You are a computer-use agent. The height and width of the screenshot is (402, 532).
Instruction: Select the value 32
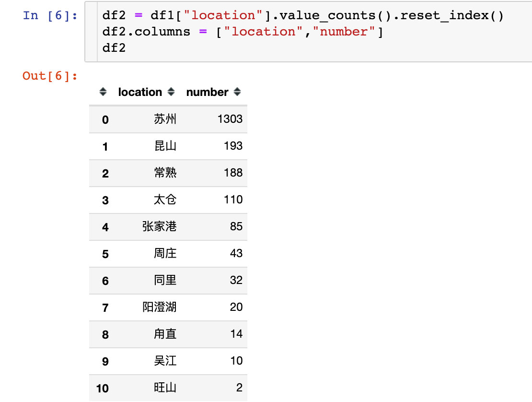236,280
